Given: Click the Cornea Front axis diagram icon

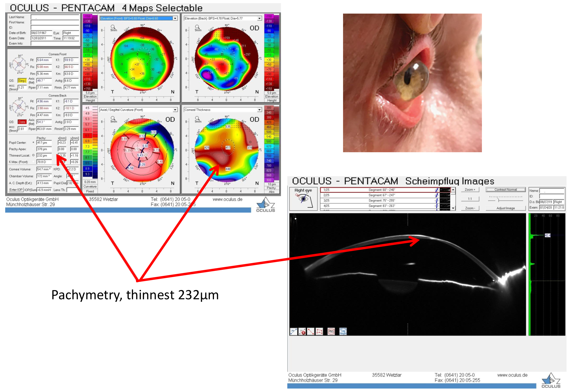Looking at the screenshot, I should pyautogui.click(x=19, y=64).
